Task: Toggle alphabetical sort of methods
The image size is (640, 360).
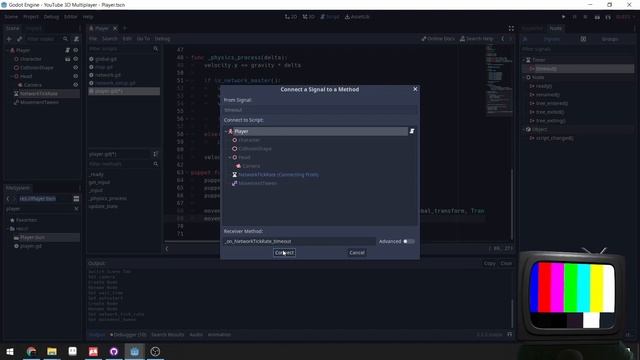Action: click(156, 154)
